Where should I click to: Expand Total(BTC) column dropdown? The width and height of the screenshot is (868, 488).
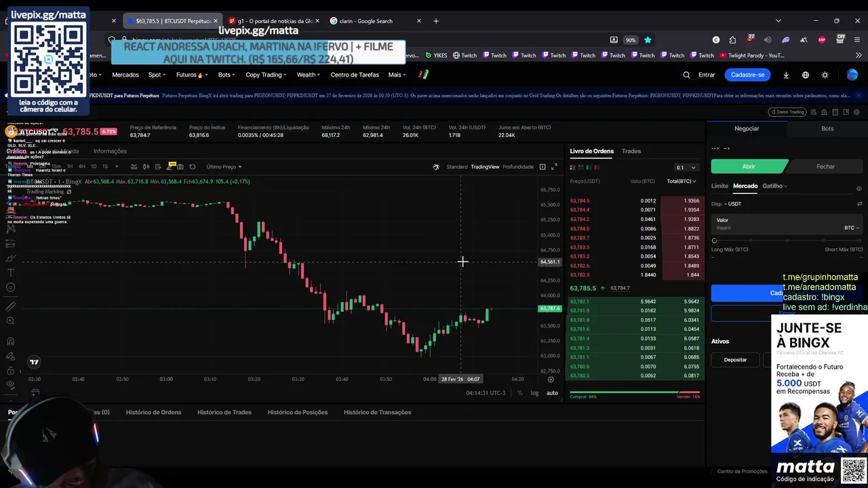682,181
